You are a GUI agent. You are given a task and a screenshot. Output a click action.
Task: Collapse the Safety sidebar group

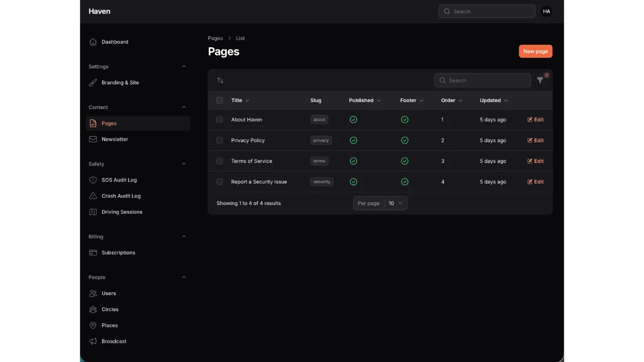pos(184,164)
